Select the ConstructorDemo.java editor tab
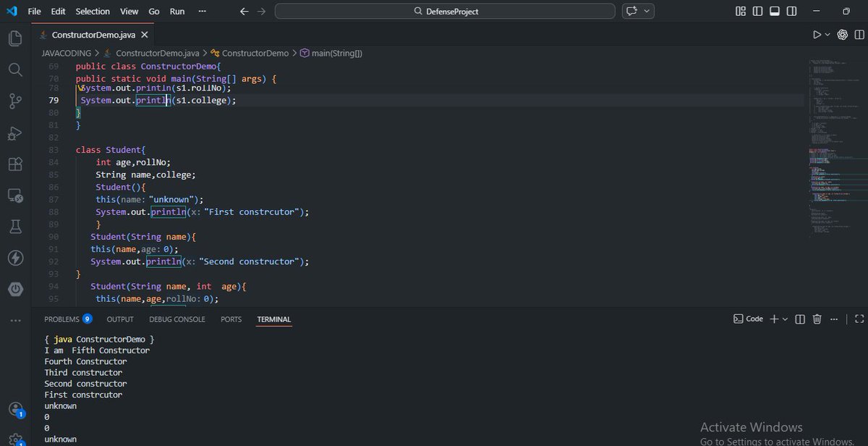 click(92, 35)
